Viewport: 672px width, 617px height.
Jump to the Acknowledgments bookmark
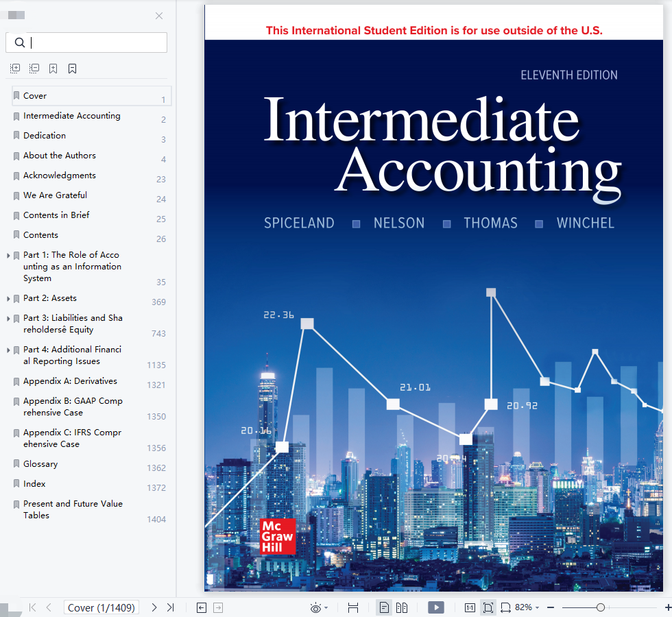coord(60,176)
